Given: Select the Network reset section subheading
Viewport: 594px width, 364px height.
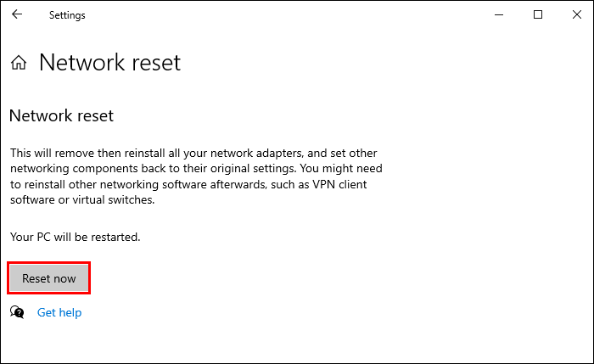Looking at the screenshot, I should [61, 115].
